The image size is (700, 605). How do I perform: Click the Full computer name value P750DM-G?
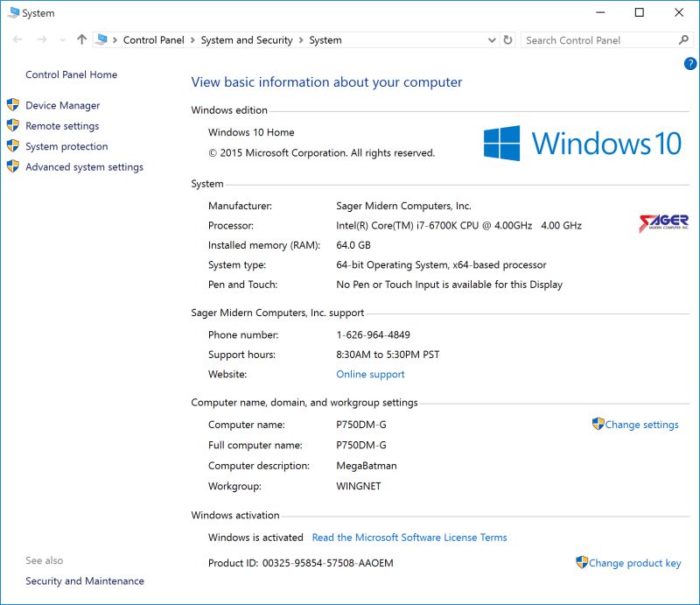[x=361, y=445]
